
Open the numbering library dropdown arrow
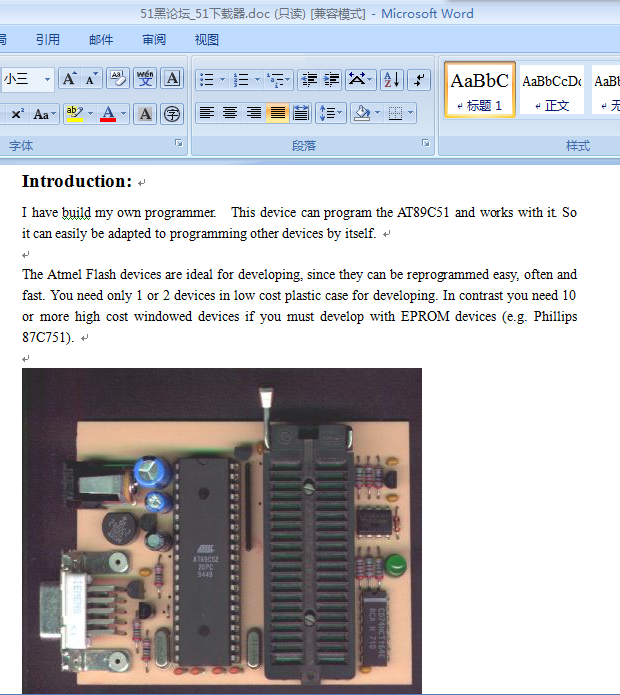(x=257, y=80)
